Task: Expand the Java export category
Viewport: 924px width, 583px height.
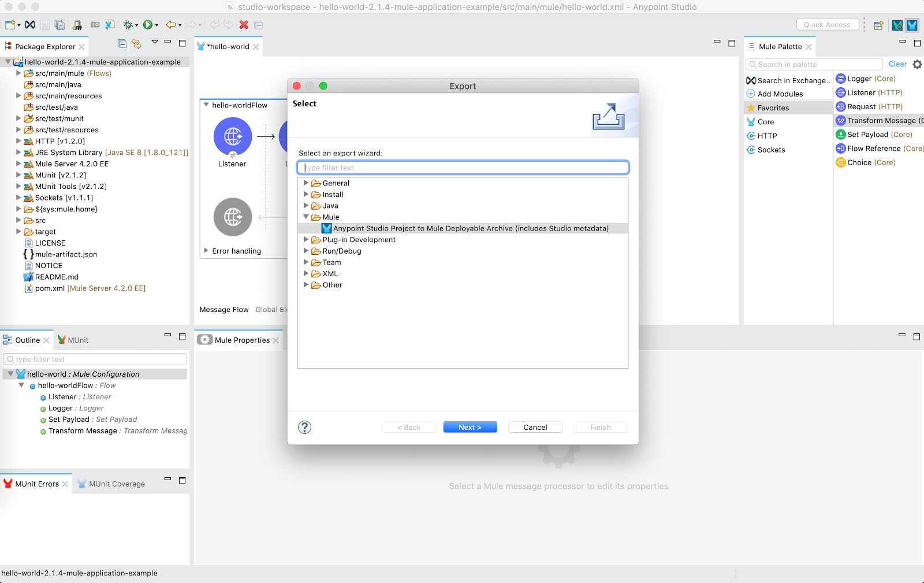Action: pos(306,206)
